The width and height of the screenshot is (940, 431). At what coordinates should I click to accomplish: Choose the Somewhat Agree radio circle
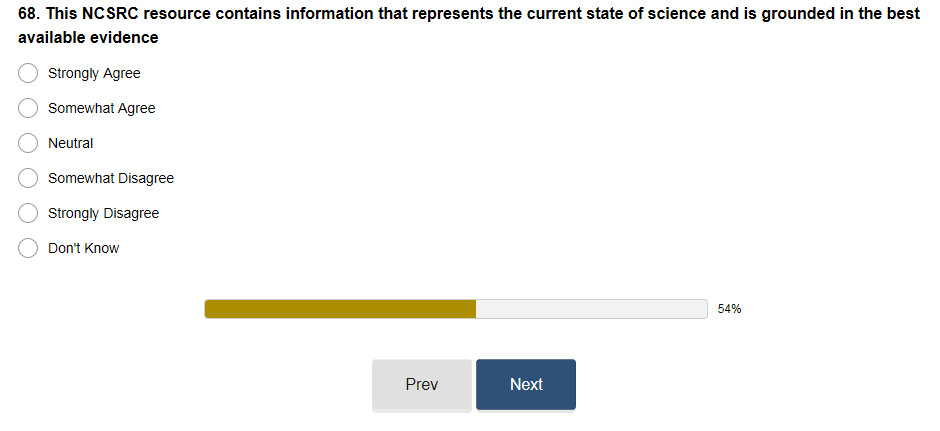(29, 108)
